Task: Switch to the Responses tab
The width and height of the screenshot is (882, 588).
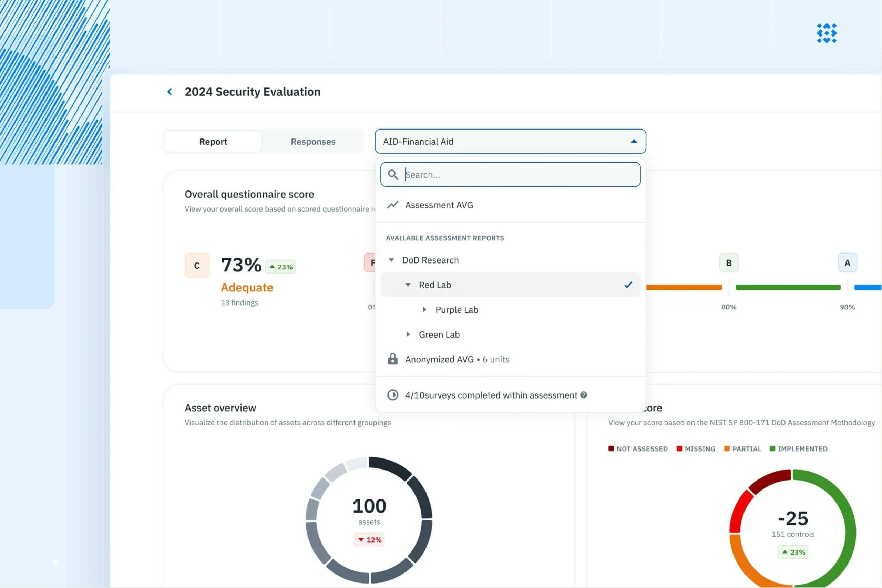Action: pos(313,142)
